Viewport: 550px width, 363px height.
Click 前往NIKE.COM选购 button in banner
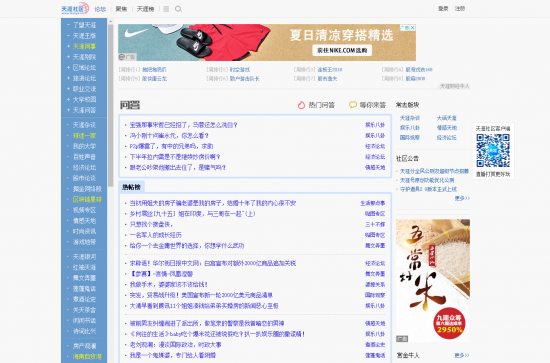(x=342, y=51)
